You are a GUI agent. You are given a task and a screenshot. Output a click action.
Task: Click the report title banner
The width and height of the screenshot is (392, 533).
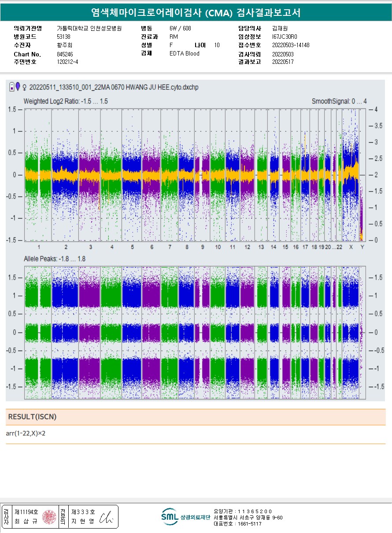coord(196,13)
